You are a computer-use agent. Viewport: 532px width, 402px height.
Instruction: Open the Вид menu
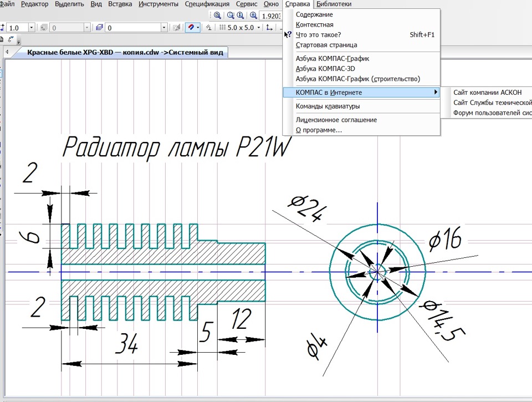[96, 4]
